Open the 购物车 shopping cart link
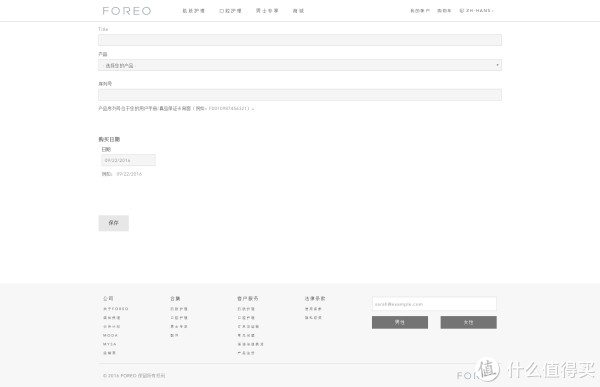The image size is (600, 387). click(x=444, y=11)
